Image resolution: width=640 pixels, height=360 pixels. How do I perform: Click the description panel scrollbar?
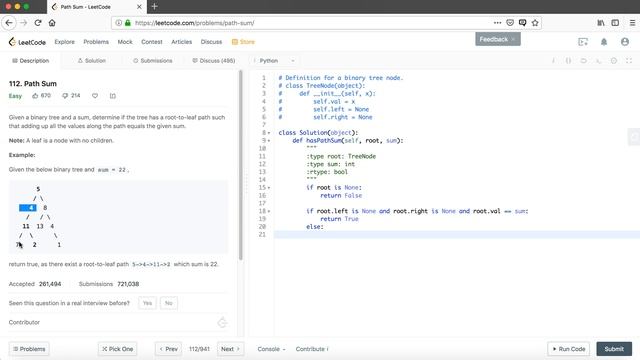[x=241, y=165]
